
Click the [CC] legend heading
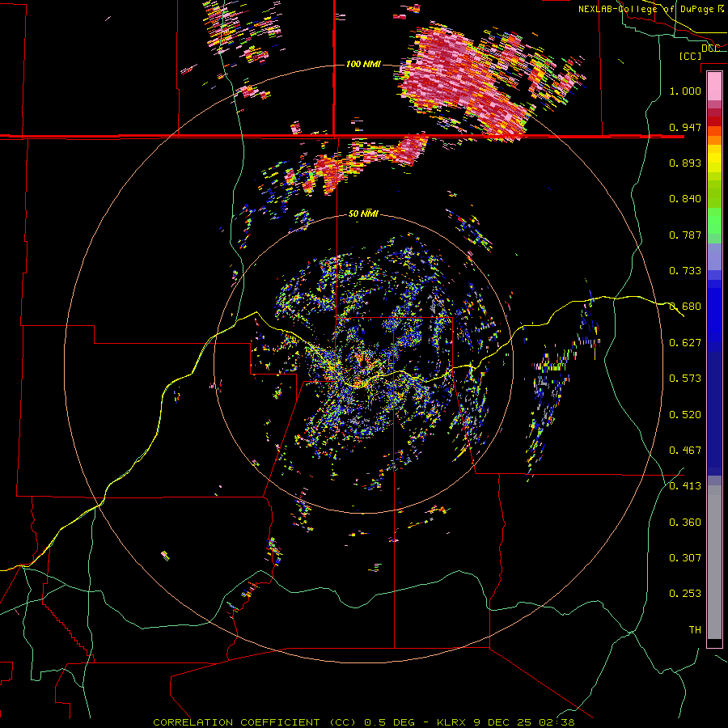tap(690, 56)
